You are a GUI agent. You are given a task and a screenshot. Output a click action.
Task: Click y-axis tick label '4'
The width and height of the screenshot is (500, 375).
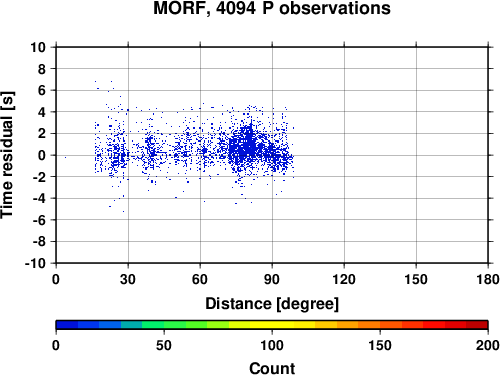pos(42,112)
